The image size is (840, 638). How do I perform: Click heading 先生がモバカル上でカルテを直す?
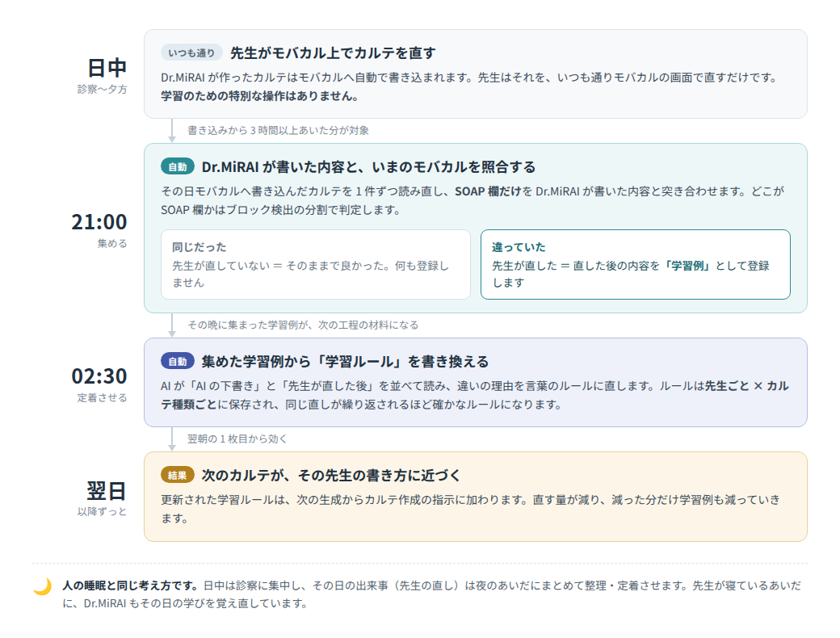click(333, 53)
